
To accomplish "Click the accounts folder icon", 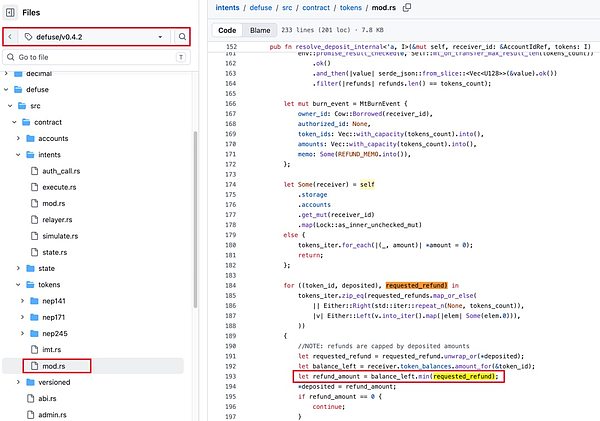I will pyautogui.click(x=30, y=138).
